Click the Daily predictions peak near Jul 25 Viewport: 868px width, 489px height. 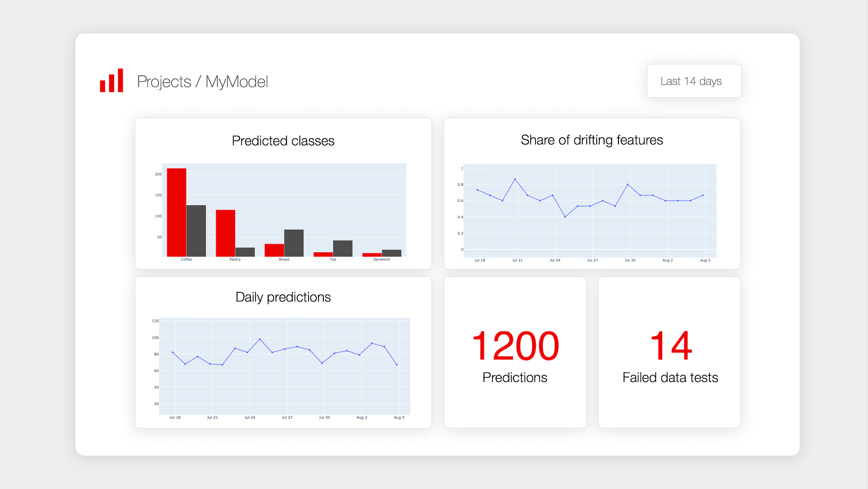260,339
